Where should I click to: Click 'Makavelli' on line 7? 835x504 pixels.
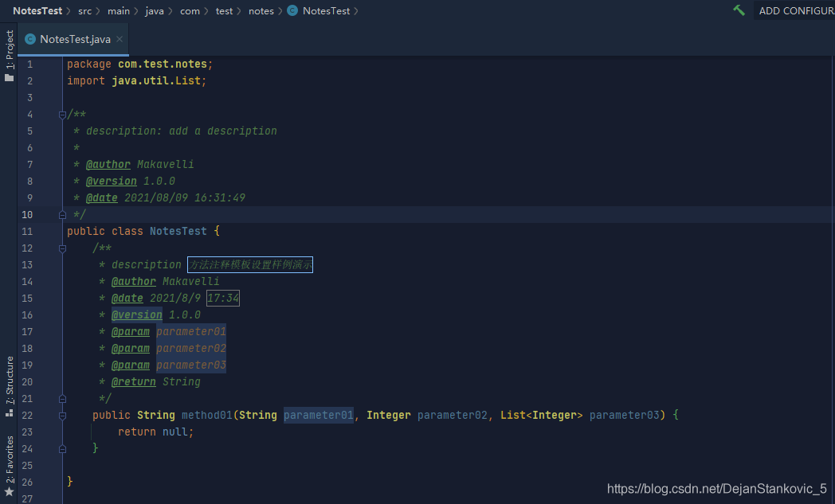click(166, 165)
